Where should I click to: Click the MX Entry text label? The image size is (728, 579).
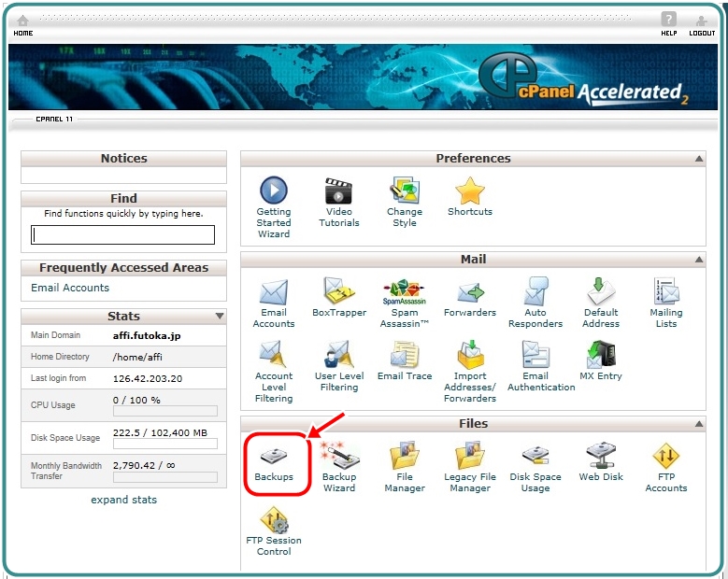coord(601,375)
